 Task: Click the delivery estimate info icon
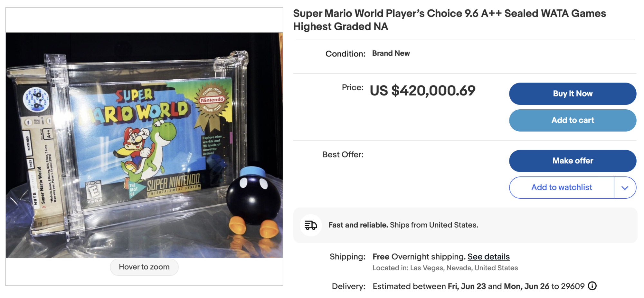(592, 286)
